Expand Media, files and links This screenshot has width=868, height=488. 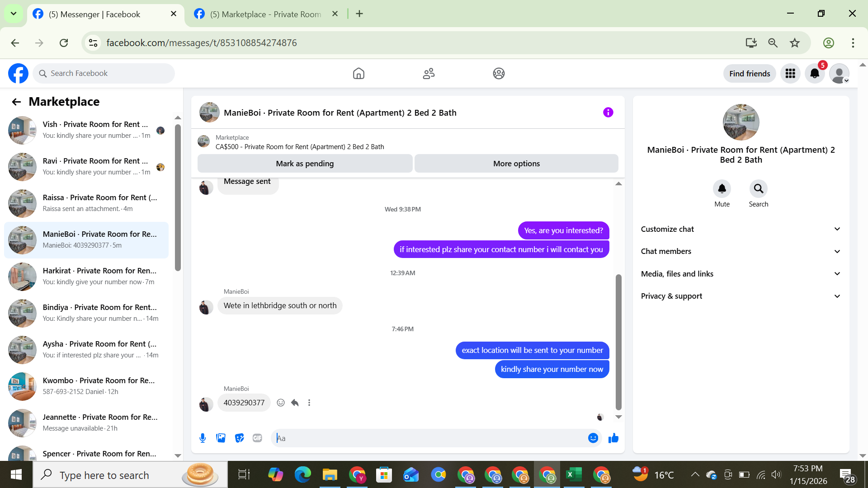(741, 274)
